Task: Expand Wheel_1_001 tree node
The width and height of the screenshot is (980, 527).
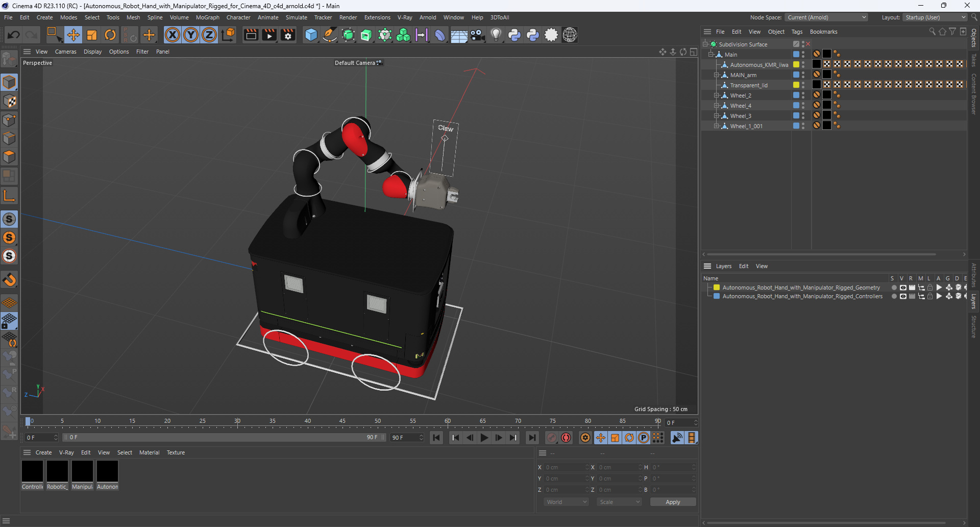Action: 716,126
